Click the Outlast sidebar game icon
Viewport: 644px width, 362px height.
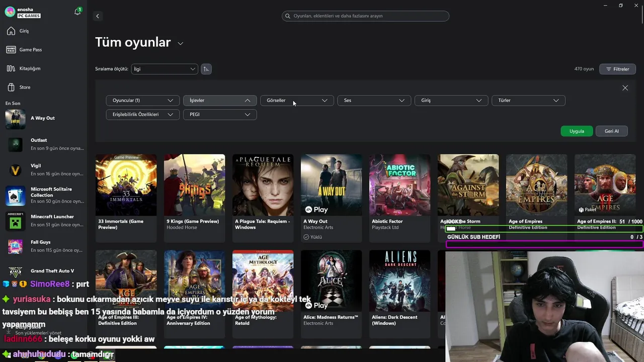(x=15, y=145)
